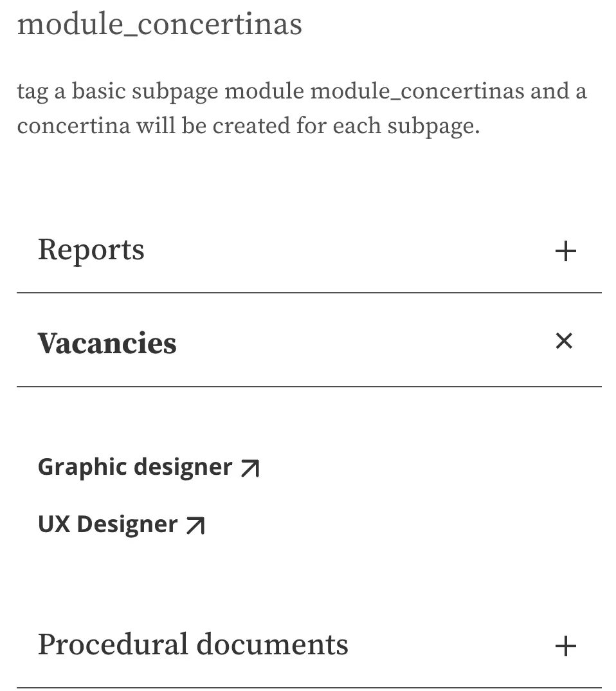Follow the UX Designer vacancy link

pyautogui.click(x=107, y=525)
